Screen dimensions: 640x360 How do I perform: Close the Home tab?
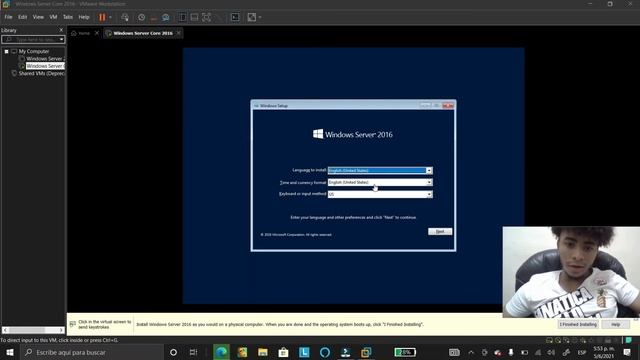tap(97, 33)
